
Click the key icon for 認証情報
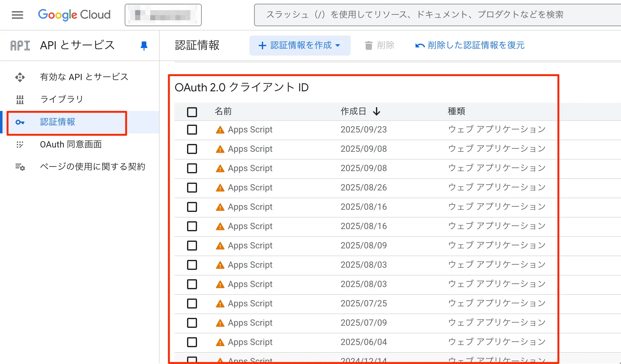20,122
